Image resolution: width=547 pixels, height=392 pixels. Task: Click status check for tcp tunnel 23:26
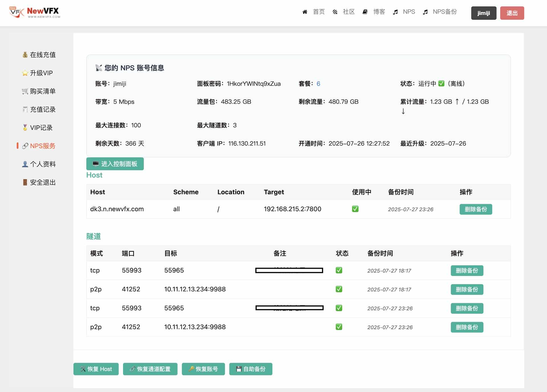click(x=339, y=308)
